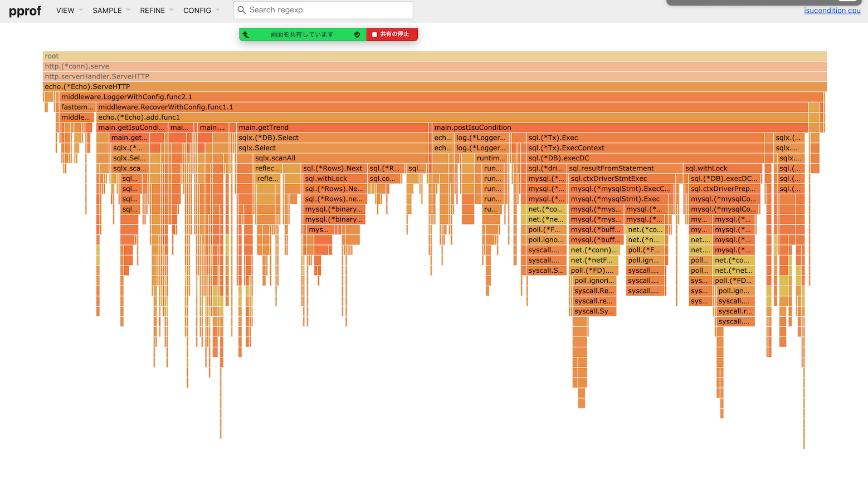Viewport: 868px width, 486px height.
Task: Select the middleware.RecoverWithConfig.func1.1 frame
Action: click(451, 107)
